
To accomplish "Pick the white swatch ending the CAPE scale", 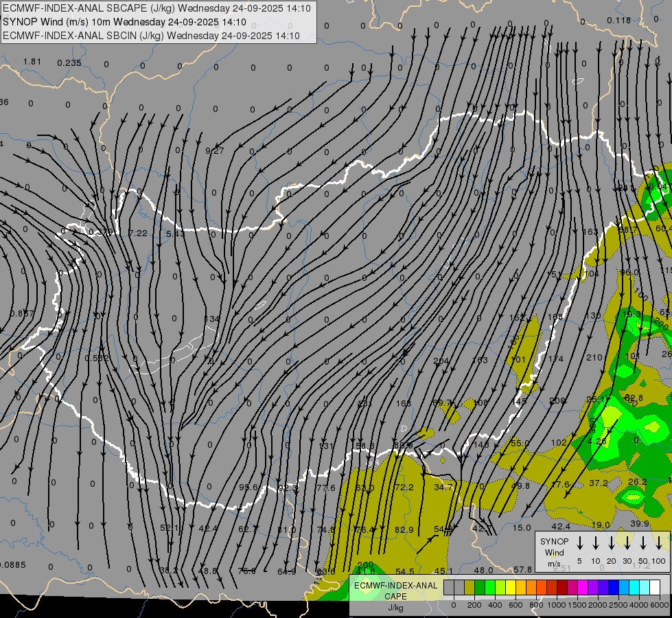I will pyautogui.click(x=654, y=587).
